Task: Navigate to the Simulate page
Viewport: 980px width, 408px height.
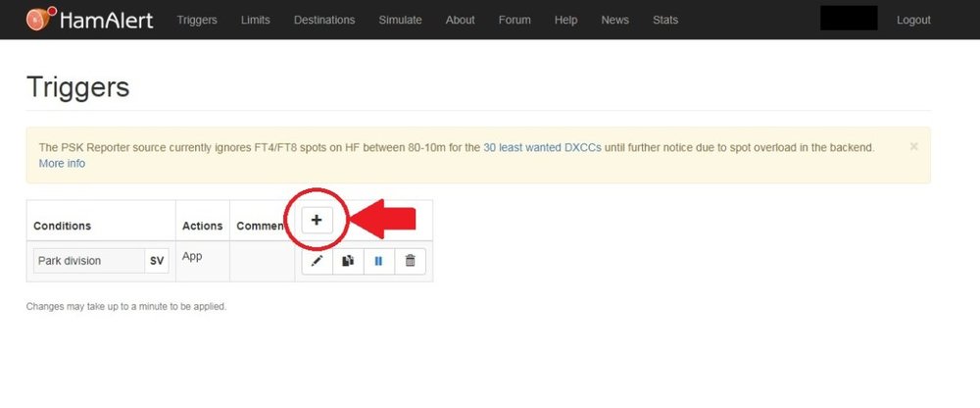Action: 400,20
